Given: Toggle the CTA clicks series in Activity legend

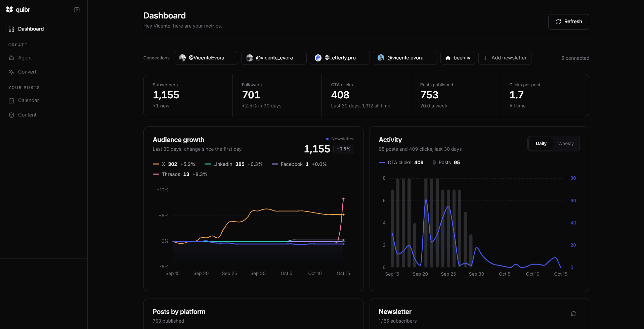Looking at the screenshot, I should pos(401,162).
